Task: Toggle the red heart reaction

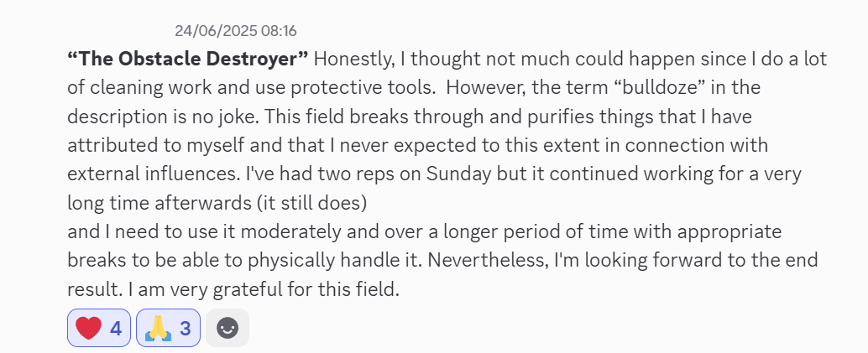Action: [99, 328]
